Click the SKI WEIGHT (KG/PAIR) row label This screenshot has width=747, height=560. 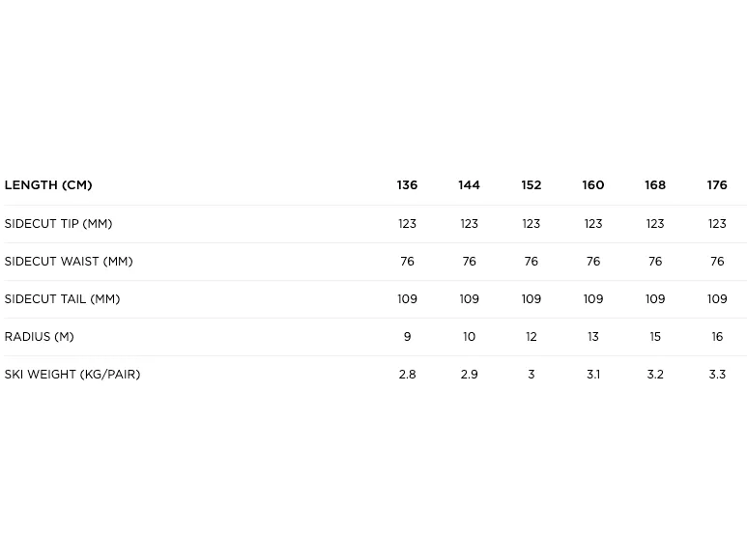72,374
